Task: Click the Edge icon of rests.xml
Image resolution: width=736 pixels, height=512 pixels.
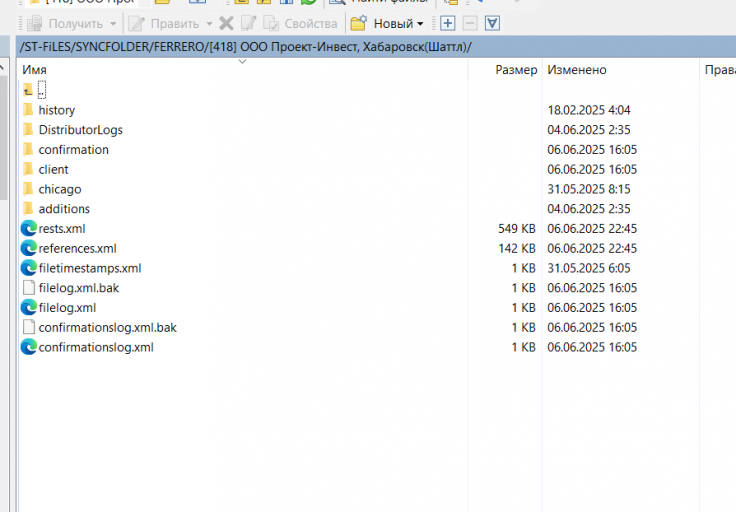Action: (29, 229)
